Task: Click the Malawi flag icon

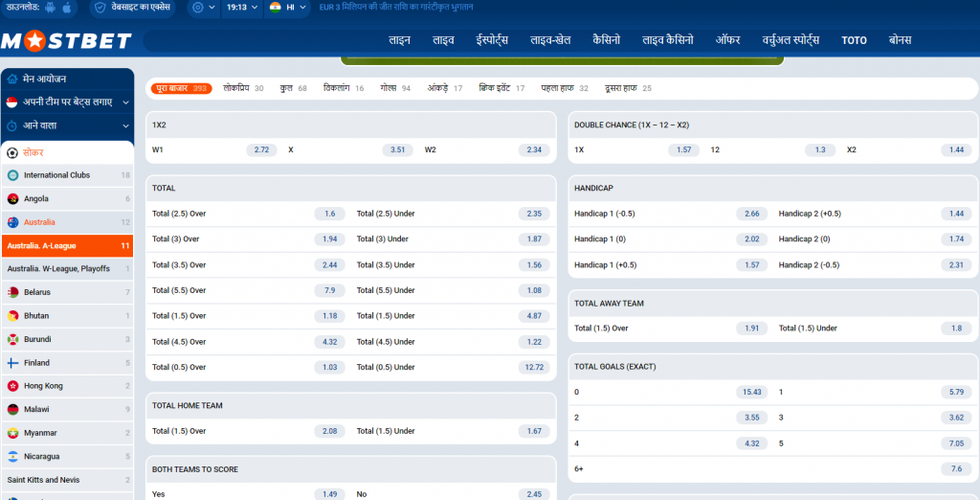Action: (12, 409)
